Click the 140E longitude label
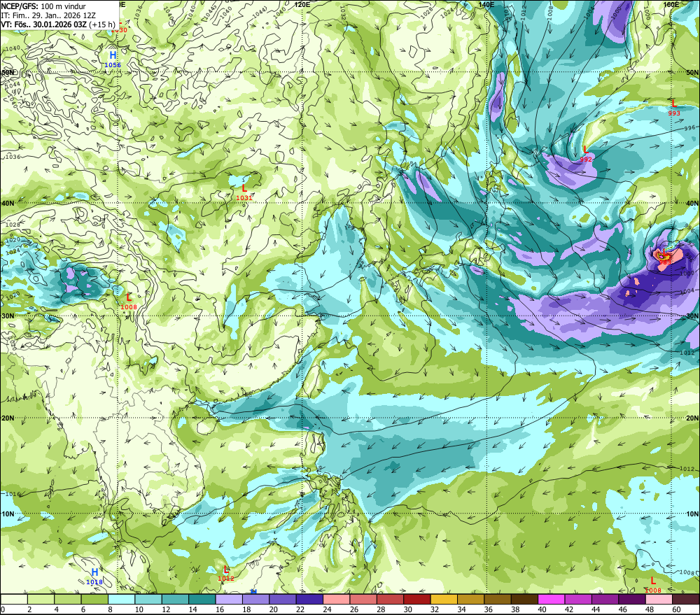The height and width of the screenshot is (615, 700). pos(486,4)
